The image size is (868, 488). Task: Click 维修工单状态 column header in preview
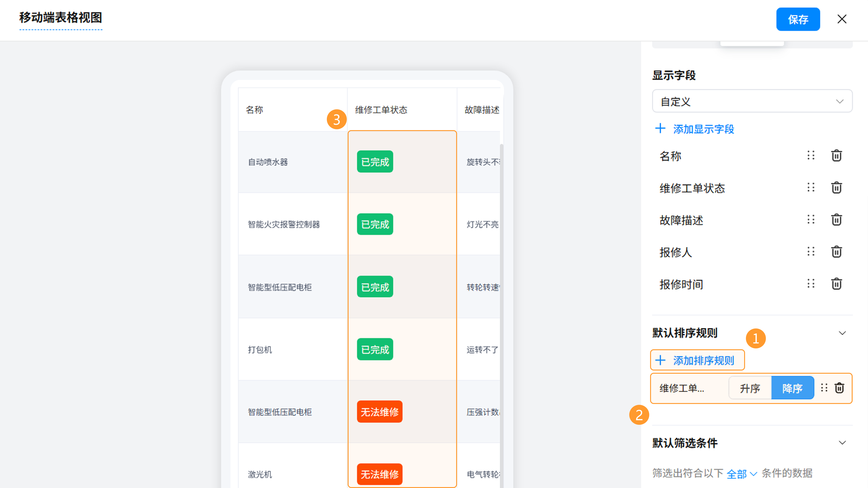point(381,110)
